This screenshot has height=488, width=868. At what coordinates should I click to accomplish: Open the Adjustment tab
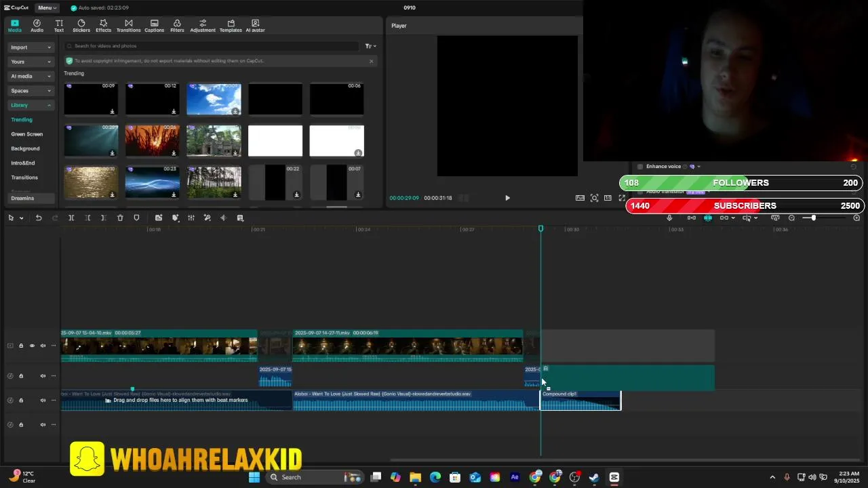click(x=203, y=26)
